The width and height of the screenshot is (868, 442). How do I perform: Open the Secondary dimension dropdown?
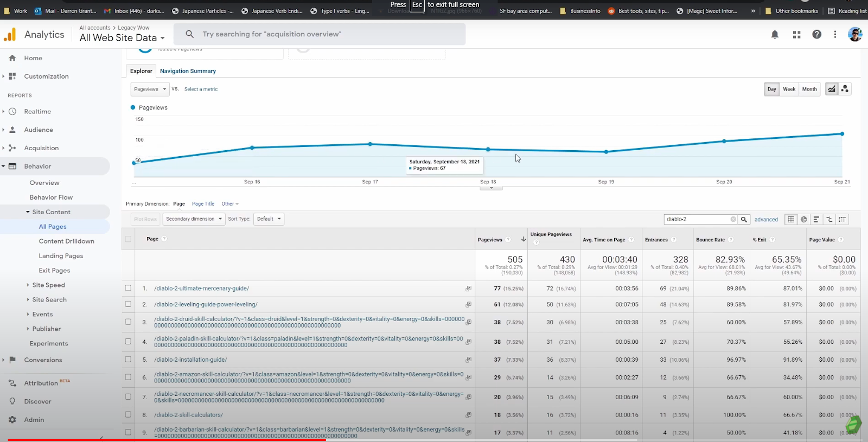coord(194,219)
